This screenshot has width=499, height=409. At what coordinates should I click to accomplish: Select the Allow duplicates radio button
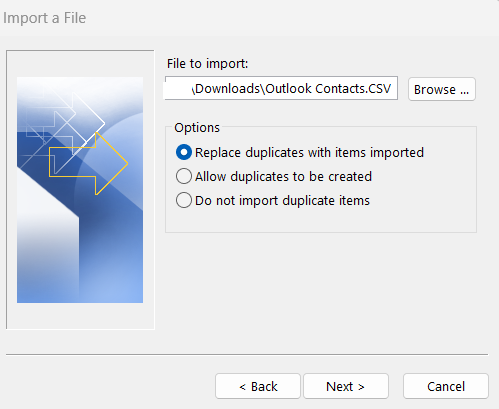coord(184,176)
